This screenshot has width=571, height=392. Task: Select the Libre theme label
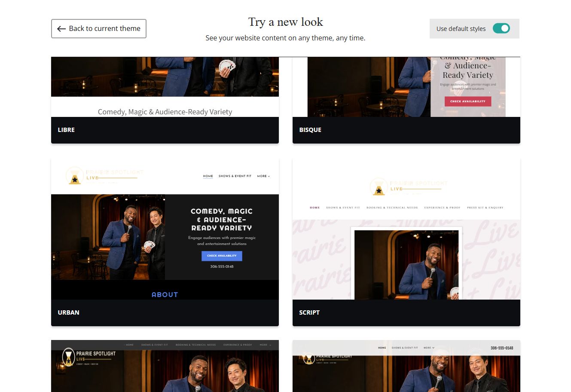66,130
